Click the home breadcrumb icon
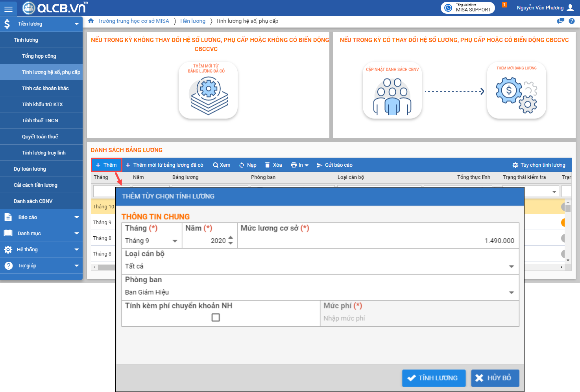Image resolution: width=580 pixels, height=392 pixels. [x=91, y=21]
